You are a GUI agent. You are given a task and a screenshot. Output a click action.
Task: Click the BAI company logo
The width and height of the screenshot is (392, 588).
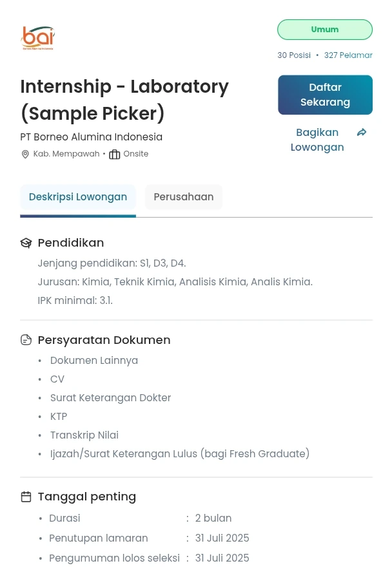click(37, 38)
